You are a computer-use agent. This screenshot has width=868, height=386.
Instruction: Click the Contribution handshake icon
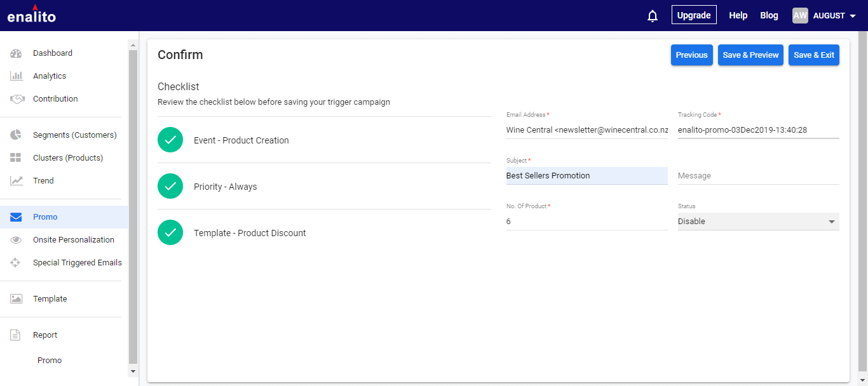[x=17, y=99]
